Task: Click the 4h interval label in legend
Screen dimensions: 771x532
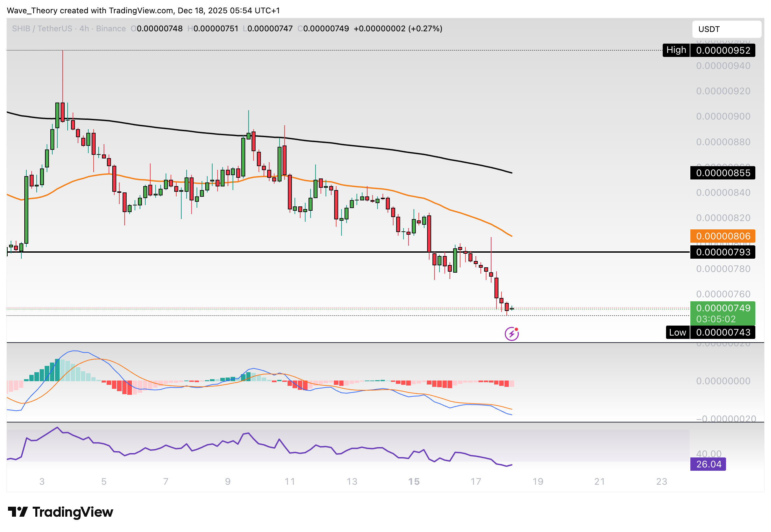Action: (x=84, y=29)
